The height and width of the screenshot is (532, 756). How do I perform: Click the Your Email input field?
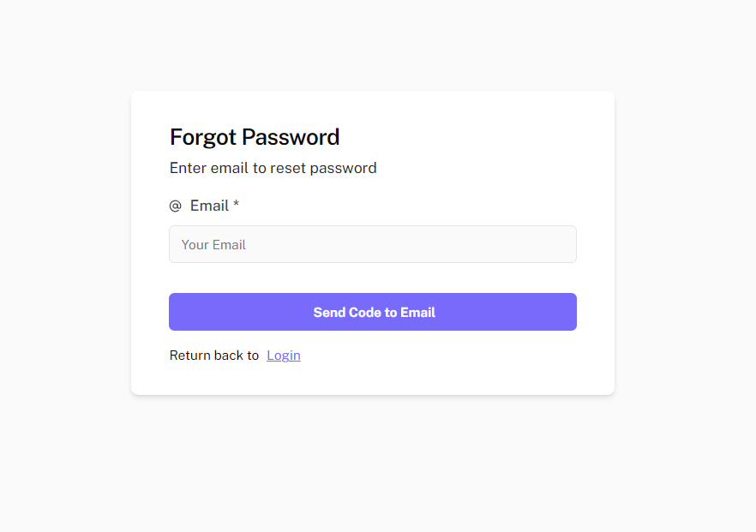coord(372,244)
